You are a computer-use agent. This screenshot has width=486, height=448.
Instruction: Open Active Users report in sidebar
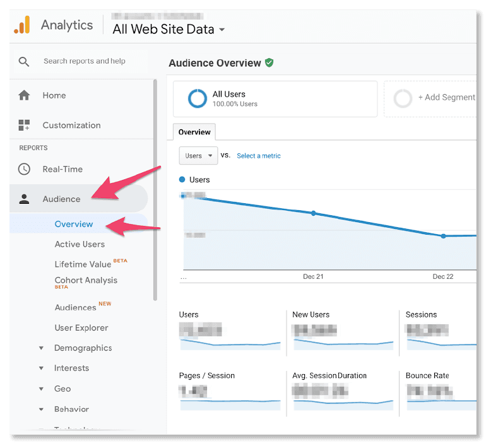[80, 244]
